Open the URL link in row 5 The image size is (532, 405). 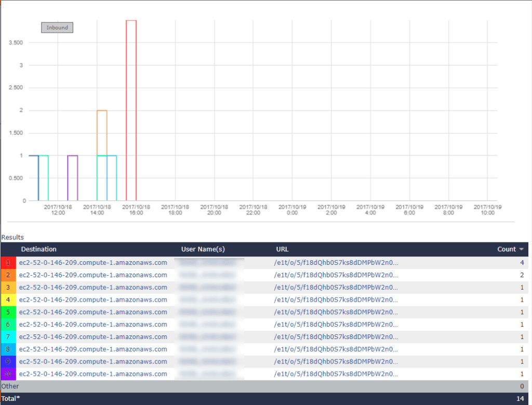pos(336,313)
